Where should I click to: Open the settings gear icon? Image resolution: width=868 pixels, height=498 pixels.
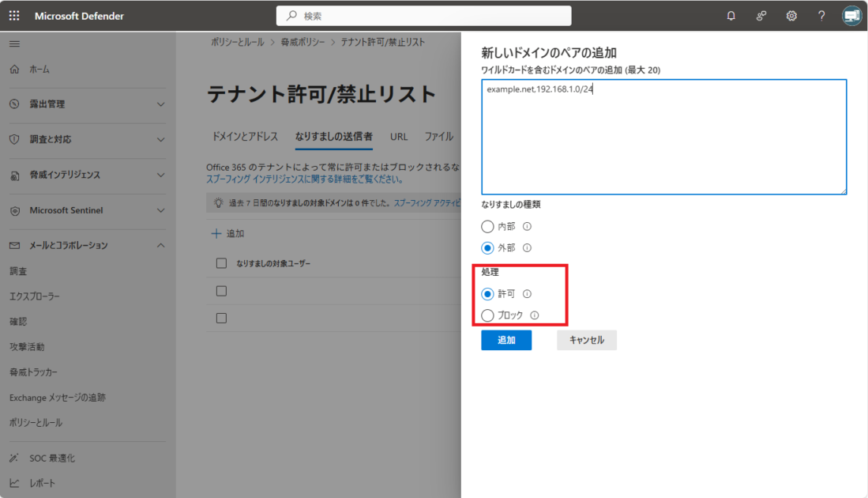(791, 16)
